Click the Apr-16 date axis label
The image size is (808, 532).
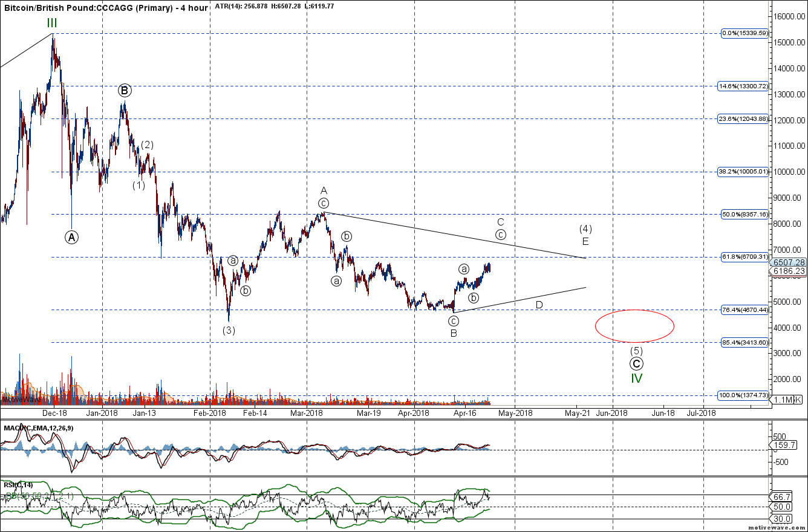pyautogui.click(x=465, y=413)
